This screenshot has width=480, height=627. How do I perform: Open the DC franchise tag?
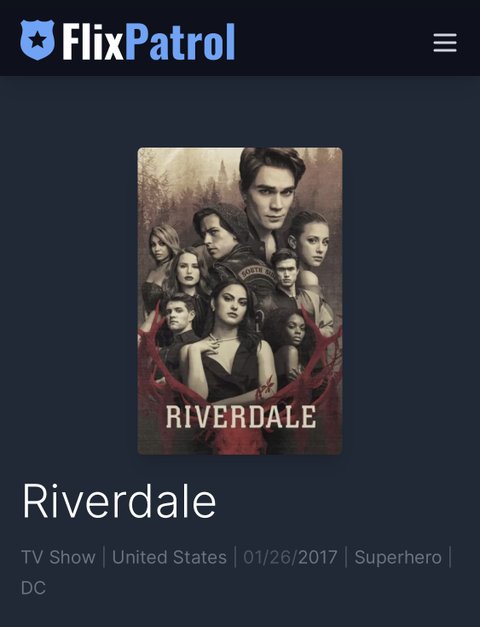(x=33, y=588)
